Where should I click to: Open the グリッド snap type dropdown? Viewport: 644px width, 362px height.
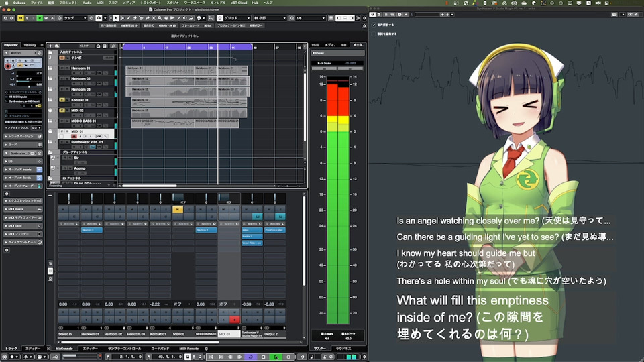tap(237, 19)
